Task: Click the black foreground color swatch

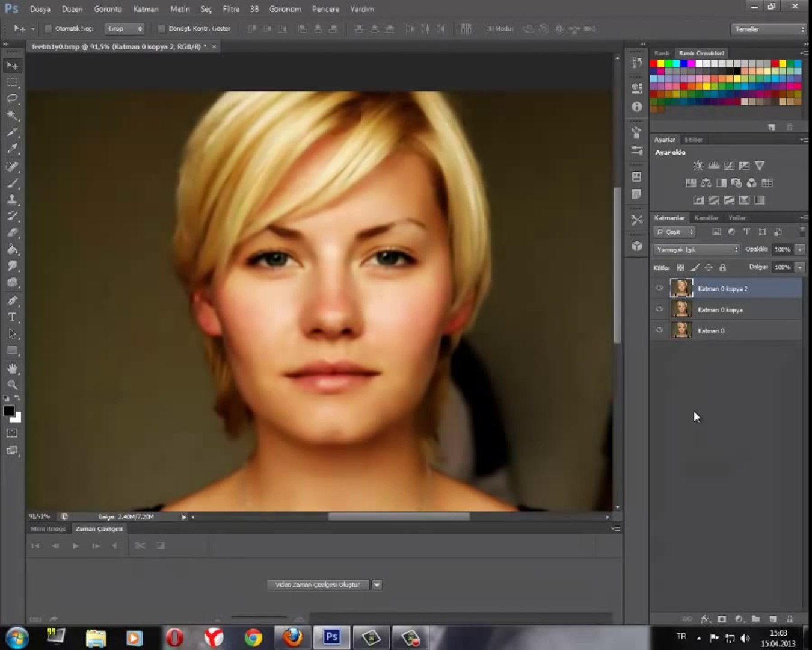Action: pyautogui.click(x=8, y=411)
